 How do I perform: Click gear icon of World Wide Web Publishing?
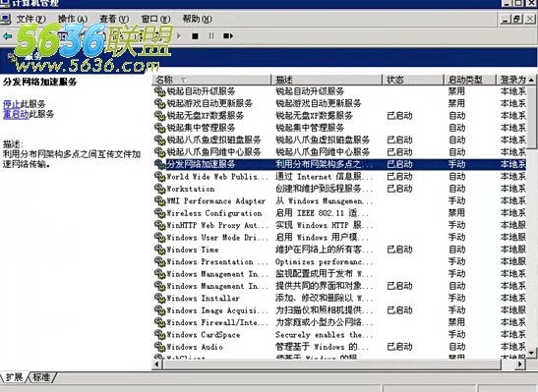pos(160,177)
